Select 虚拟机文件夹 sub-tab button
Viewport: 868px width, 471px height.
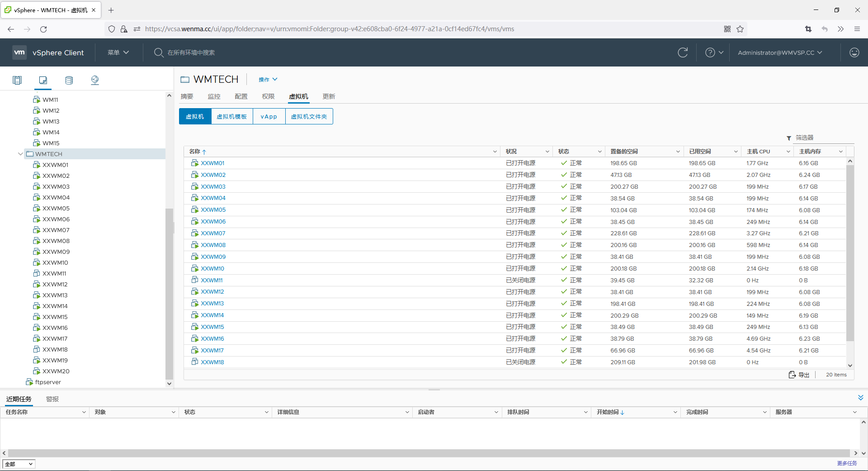[x=309, y=116]
